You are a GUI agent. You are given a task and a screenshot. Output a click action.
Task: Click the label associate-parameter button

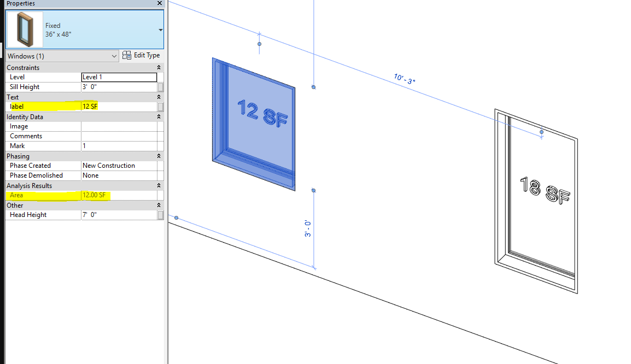click(x=161, y=107)
